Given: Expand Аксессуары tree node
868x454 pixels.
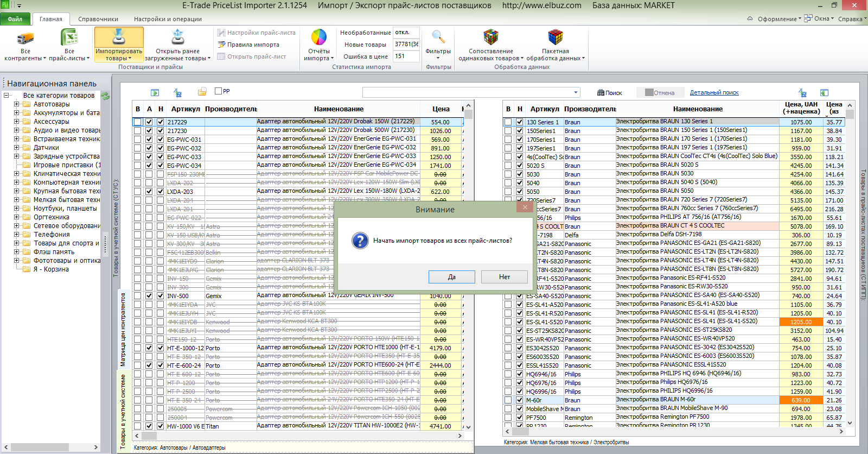Looking at the screenshot, I should click(16, 122).
